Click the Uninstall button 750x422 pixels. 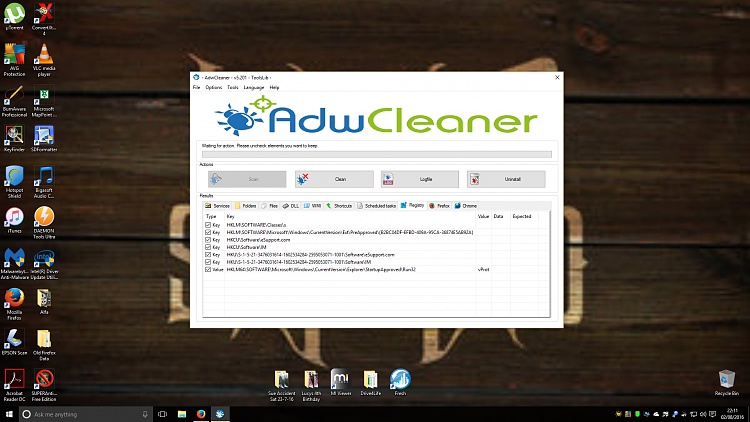coord(506,179)
